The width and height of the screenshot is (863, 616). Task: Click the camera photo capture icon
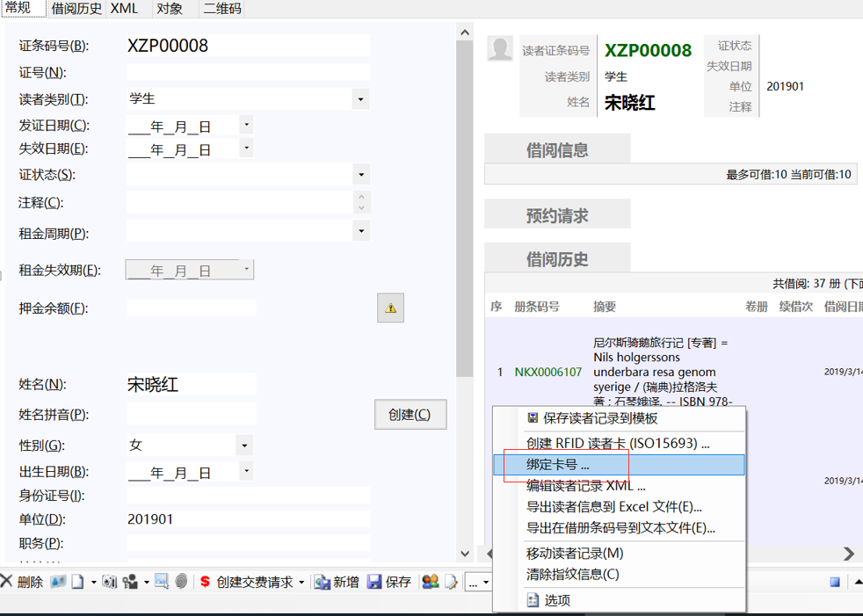tap(110, 582)
